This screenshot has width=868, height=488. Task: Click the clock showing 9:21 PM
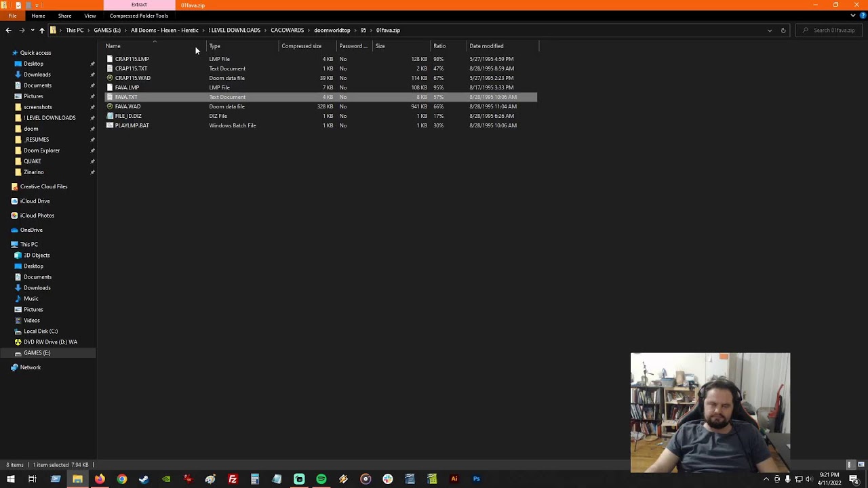point(829,475)
